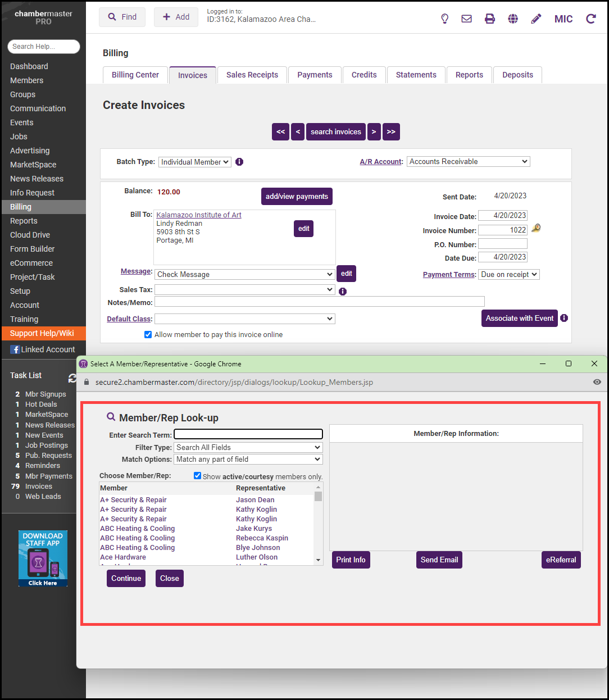This screenshot has height=700, width=609.
Task: Click the key icon beside Invoice Number
Action: [536, 228]
